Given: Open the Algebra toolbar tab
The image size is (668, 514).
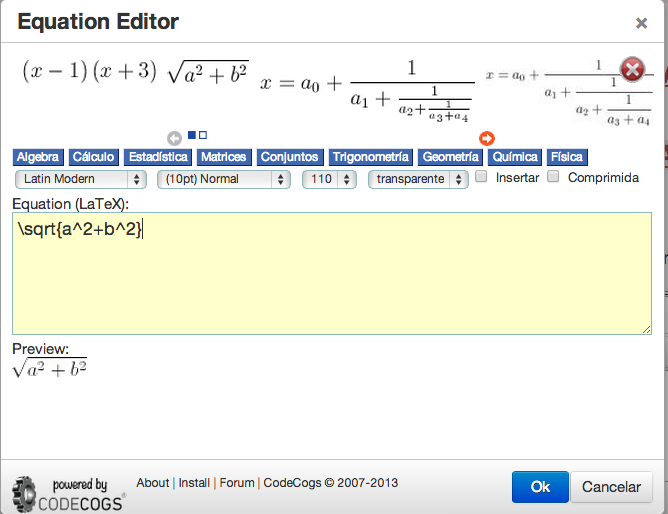Looking at the screenshot, I should [x=38, y=157].
